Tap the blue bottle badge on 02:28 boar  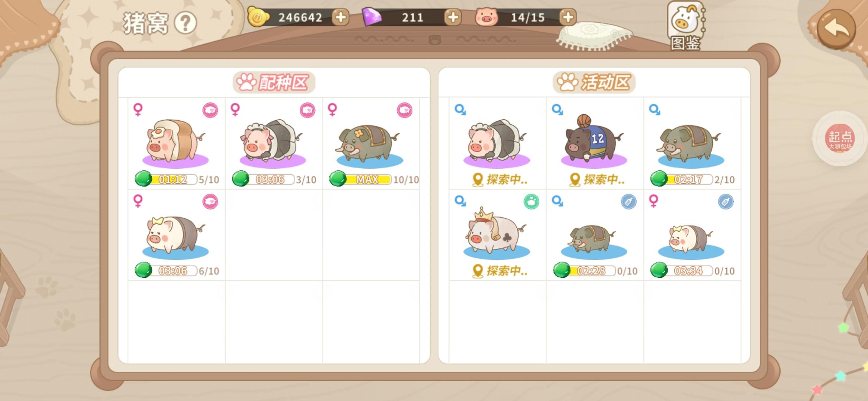(628, 202)
